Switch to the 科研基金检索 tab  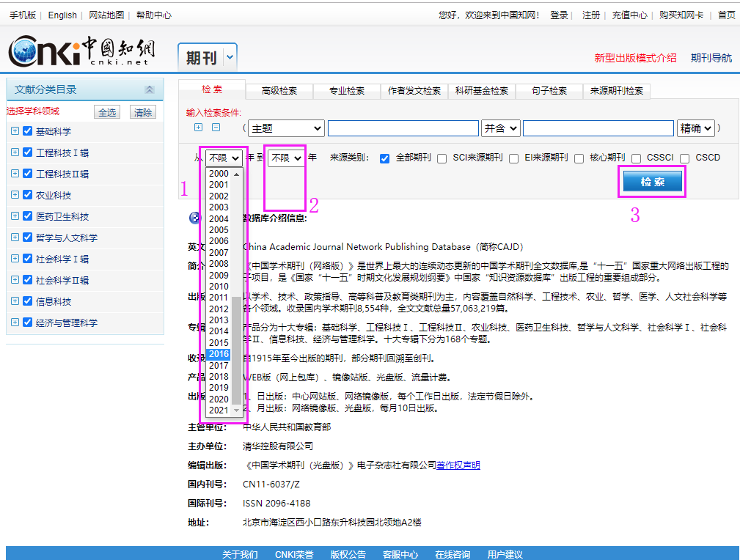[482, 91]
